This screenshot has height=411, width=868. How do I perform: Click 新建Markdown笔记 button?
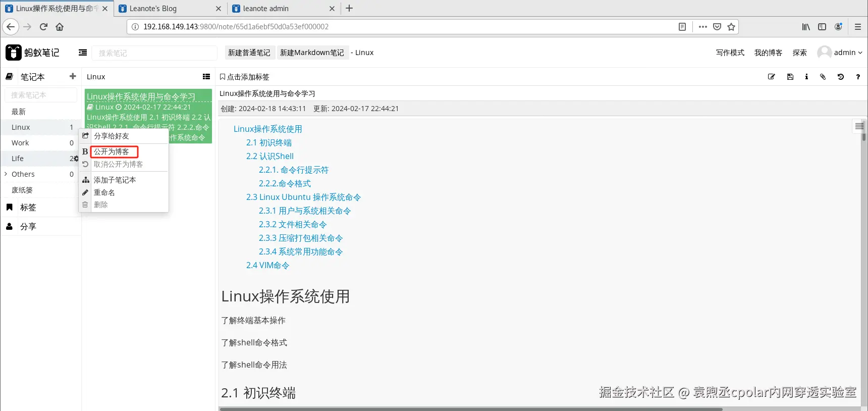312,53
